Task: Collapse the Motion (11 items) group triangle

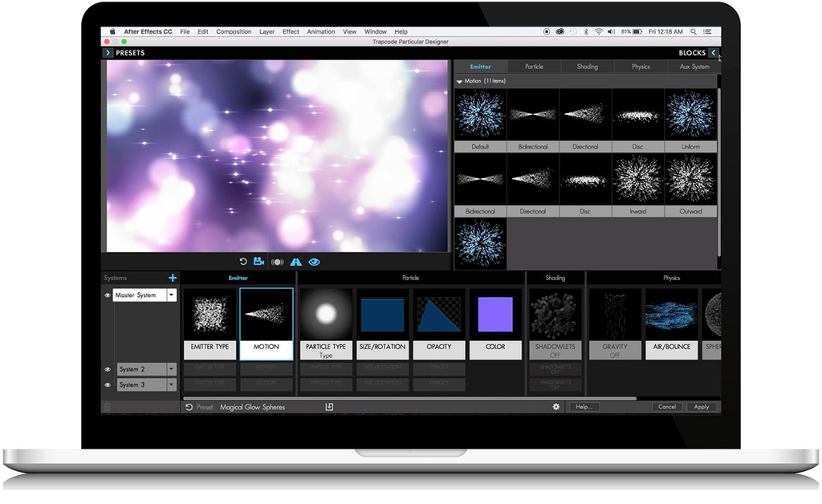Action: point(459,82)
